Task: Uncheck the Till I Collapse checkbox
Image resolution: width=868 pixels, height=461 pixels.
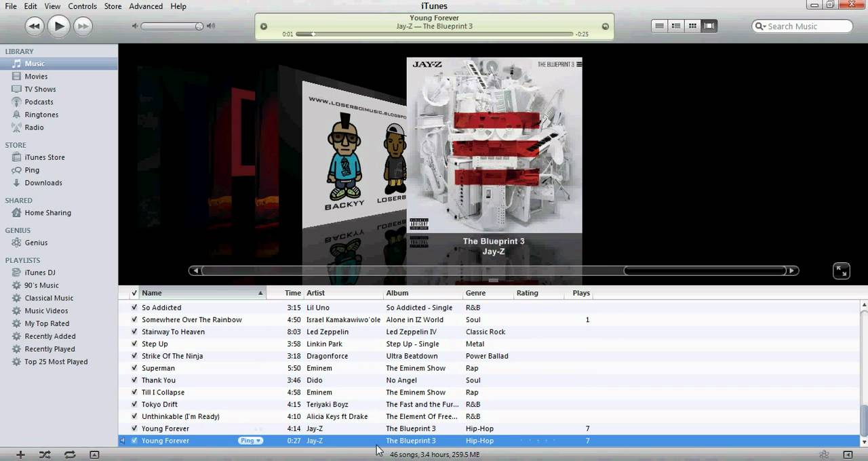Action: (134, 393)
